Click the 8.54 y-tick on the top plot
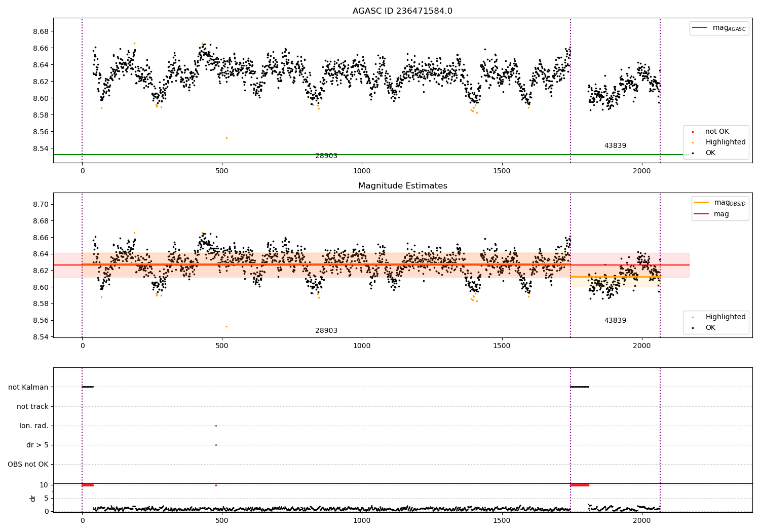This screenshot has width=760, height=532. (40, 148)
